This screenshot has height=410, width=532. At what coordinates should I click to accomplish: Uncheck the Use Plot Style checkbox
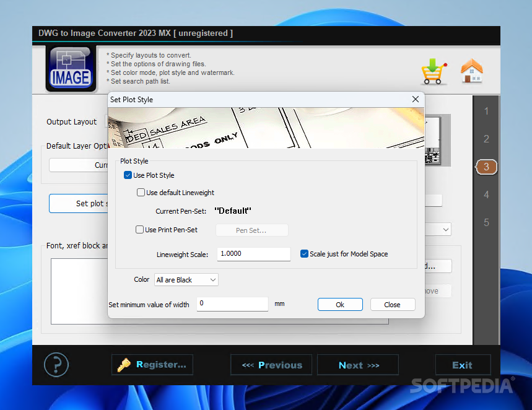[128, 175]
